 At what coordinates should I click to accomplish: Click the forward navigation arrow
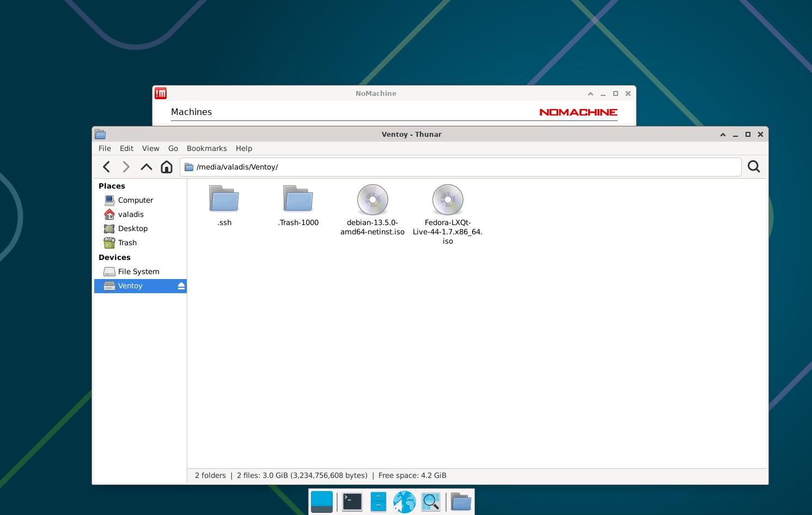pyautogui.click(x=126, y=167)
